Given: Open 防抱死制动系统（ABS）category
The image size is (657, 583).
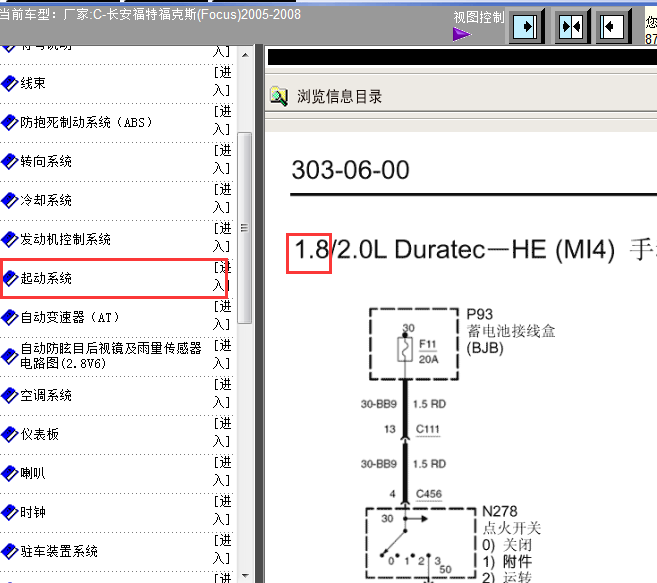Looking at the screenshot, I should click(x=86, y=122).
